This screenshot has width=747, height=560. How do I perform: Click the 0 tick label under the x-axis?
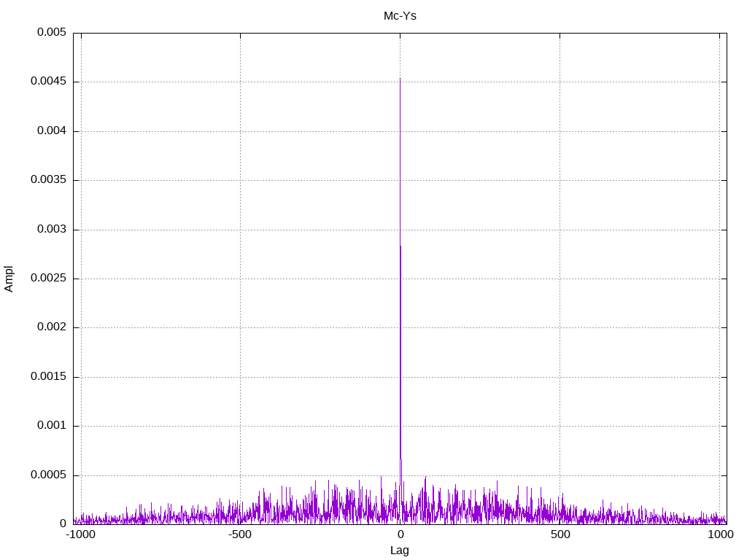coord(400,534)
